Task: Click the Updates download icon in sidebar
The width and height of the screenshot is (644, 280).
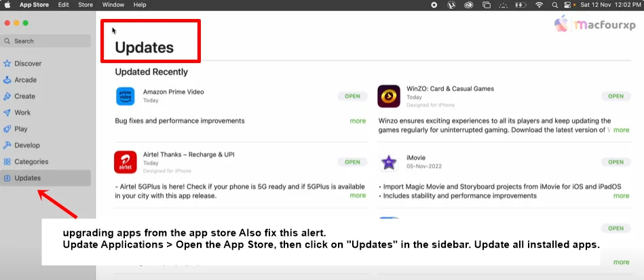Action: coord(7,178)
